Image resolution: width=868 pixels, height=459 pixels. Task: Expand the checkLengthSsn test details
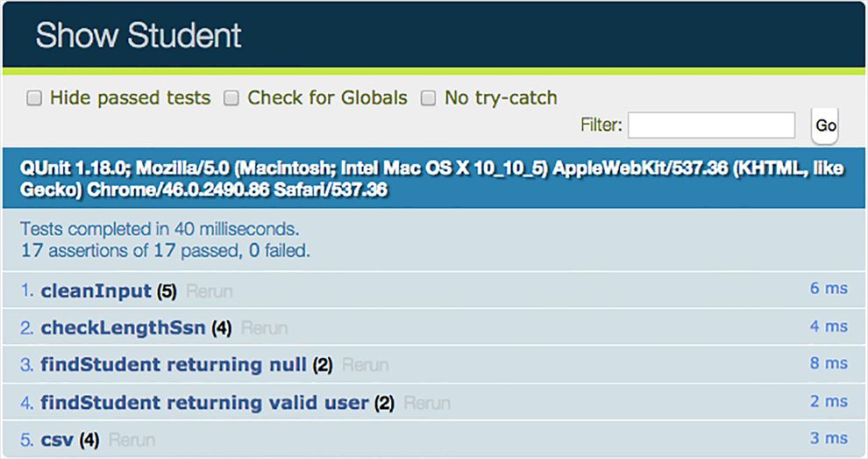point(123,328)
